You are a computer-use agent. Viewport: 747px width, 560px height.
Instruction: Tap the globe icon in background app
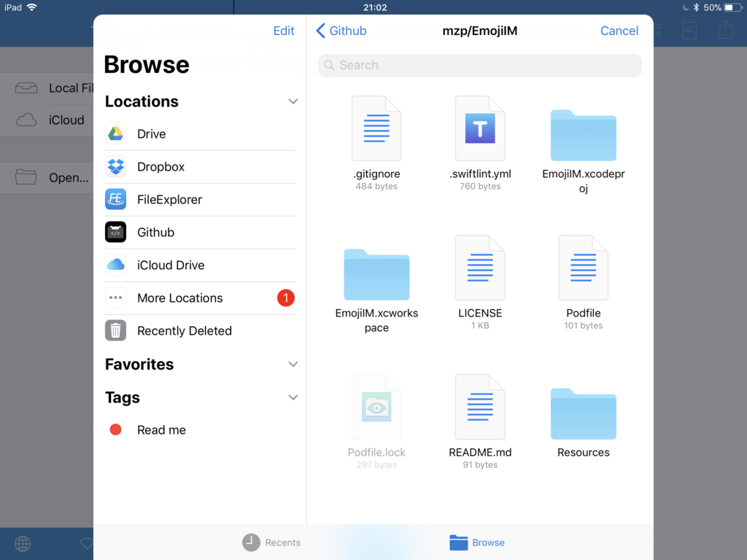pos(23,543)
